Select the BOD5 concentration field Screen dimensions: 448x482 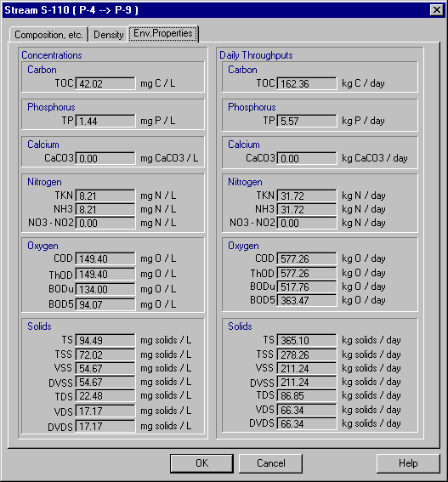(105, 304)
